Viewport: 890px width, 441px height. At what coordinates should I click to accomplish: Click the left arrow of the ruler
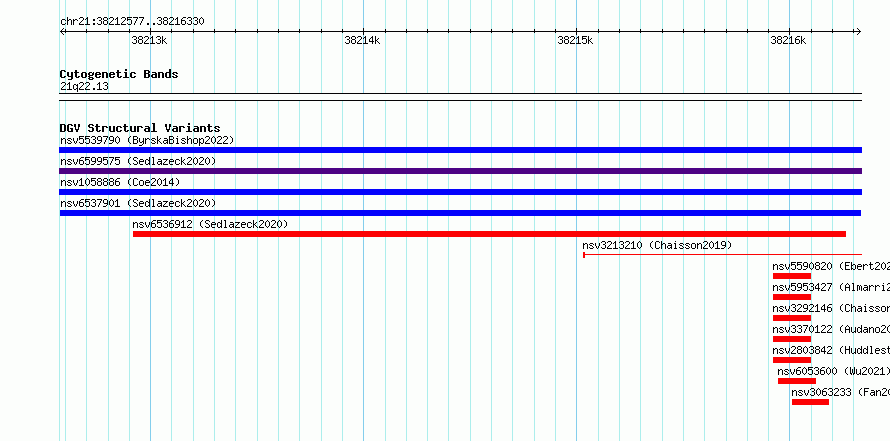point(62,32)
